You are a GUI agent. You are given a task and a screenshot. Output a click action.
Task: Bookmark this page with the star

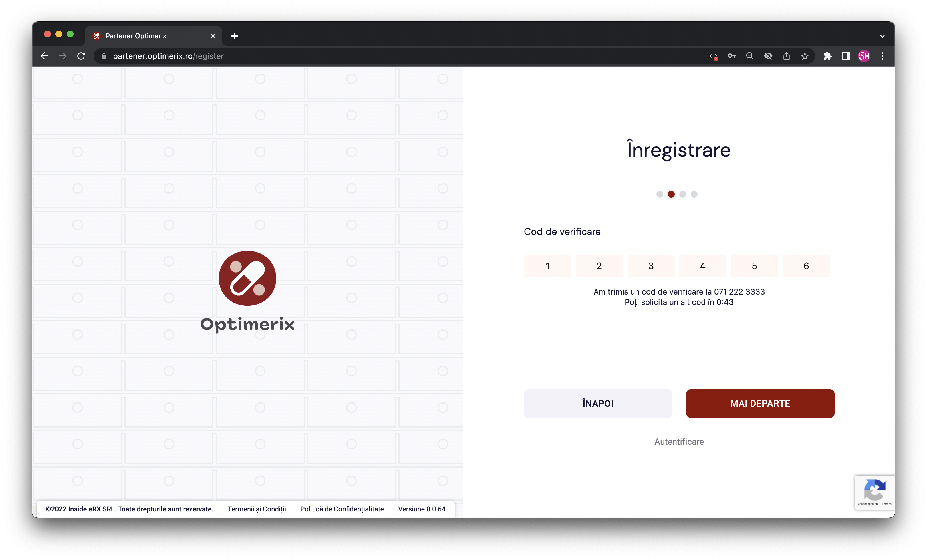point(805,56)
